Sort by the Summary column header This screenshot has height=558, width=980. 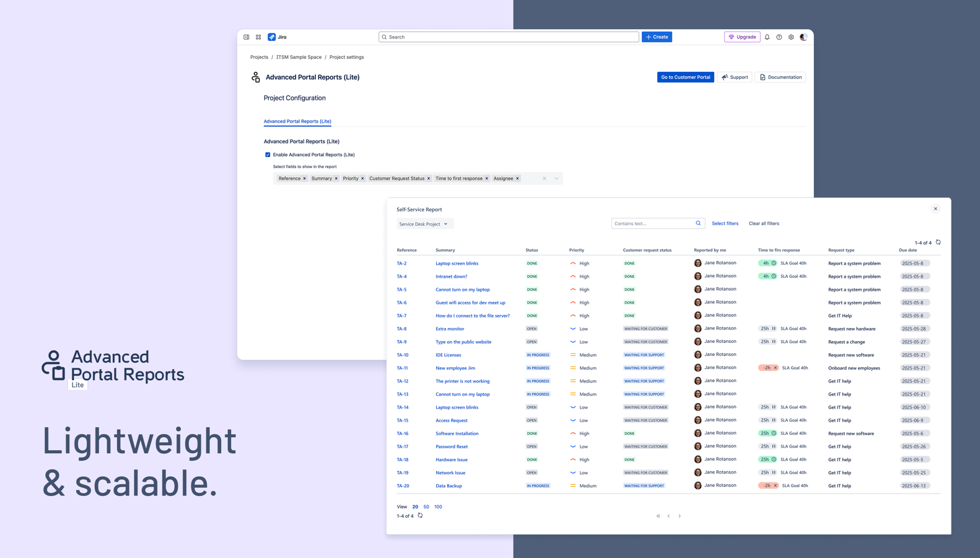pos(445,250)
